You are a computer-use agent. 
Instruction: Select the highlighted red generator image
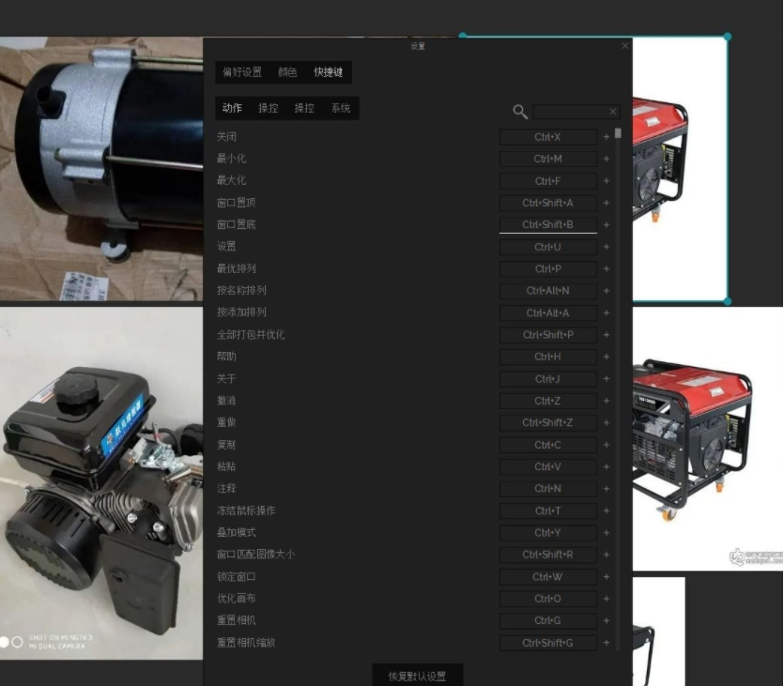click(x=680, y=168)
